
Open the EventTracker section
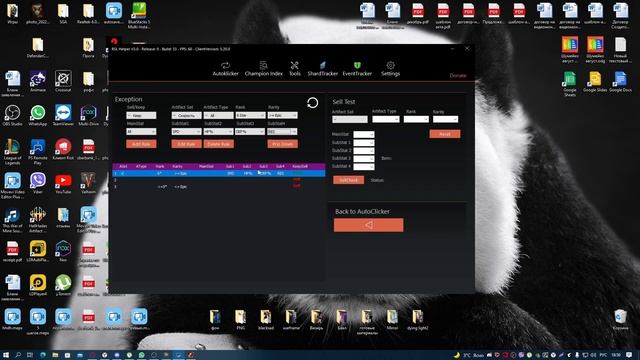[357, 69]
